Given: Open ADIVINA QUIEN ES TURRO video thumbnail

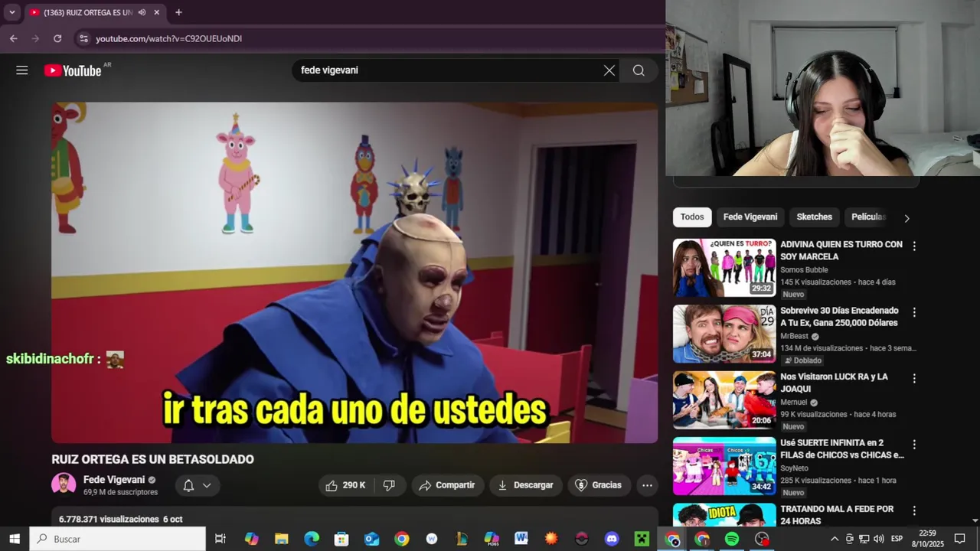Looking at the screenshot, I should [724, 267].
